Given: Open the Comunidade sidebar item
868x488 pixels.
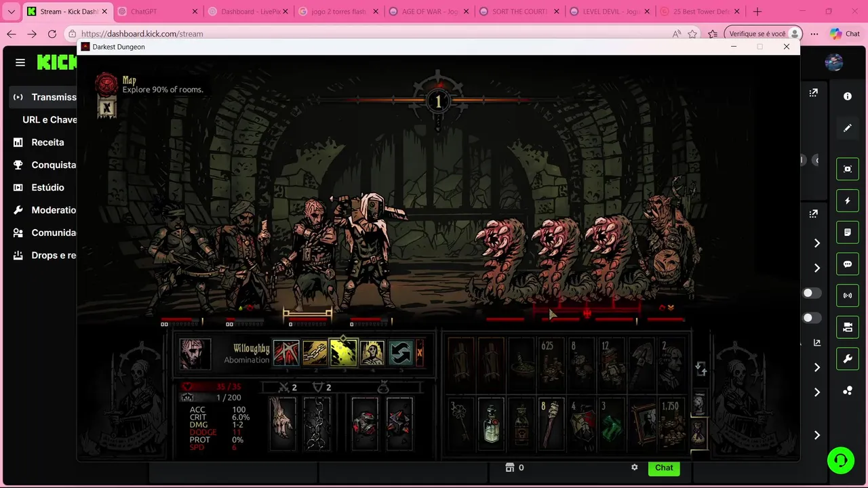Looking at the screenshot, I should (x=44, y=232).
